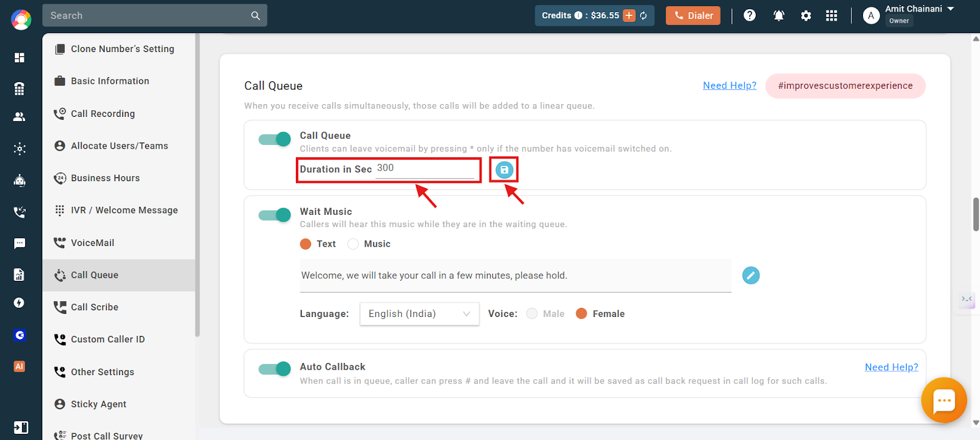Click the logout arrow icon at rail bottom
Viewport: 980px width, 440px height.
[x=20, y=427]
